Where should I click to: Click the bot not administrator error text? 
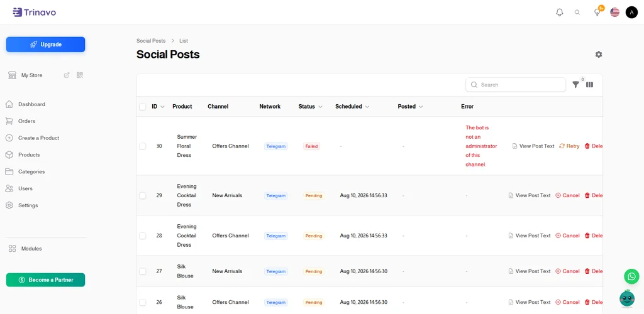[x=481, y=146]
